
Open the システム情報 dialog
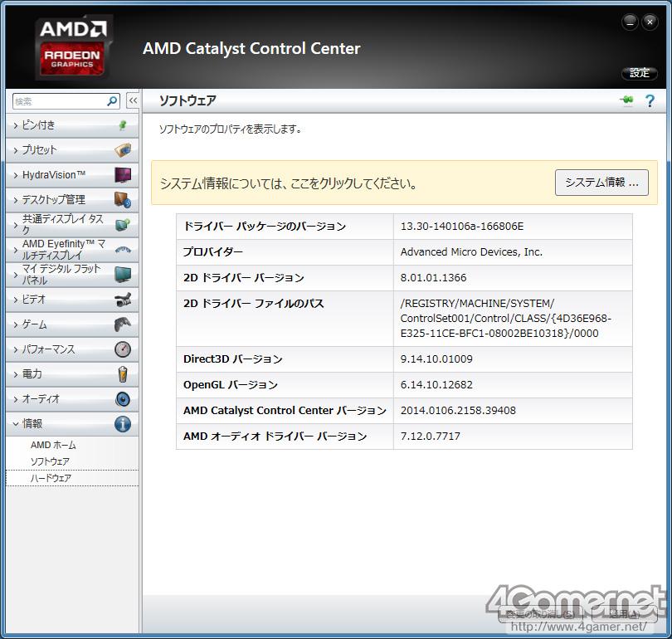click(601, 183)
